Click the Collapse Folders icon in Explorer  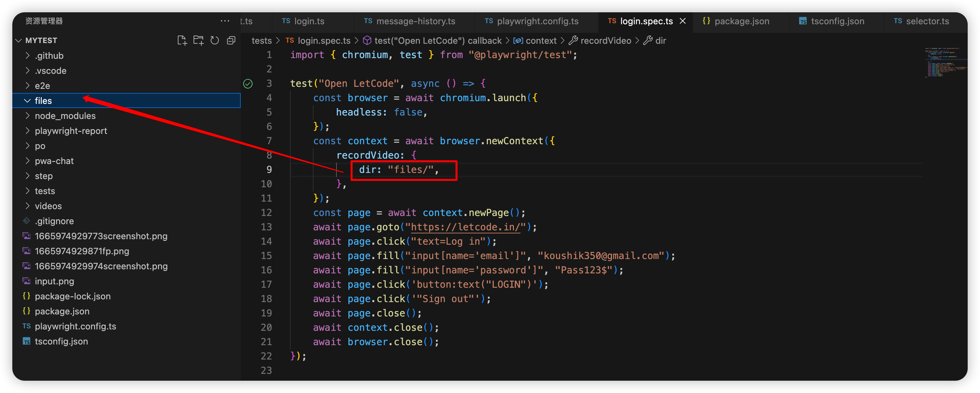[231, 40]
